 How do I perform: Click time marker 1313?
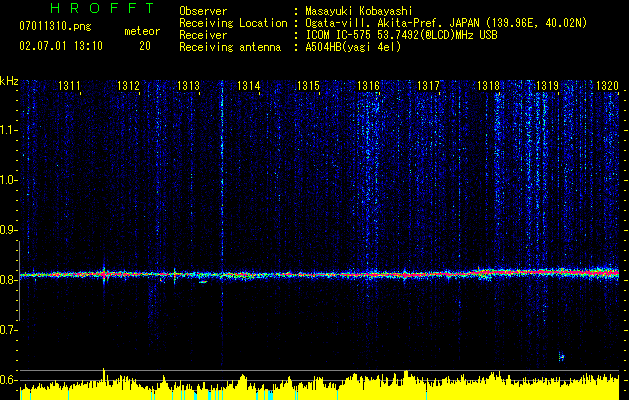tap(189, 86)
